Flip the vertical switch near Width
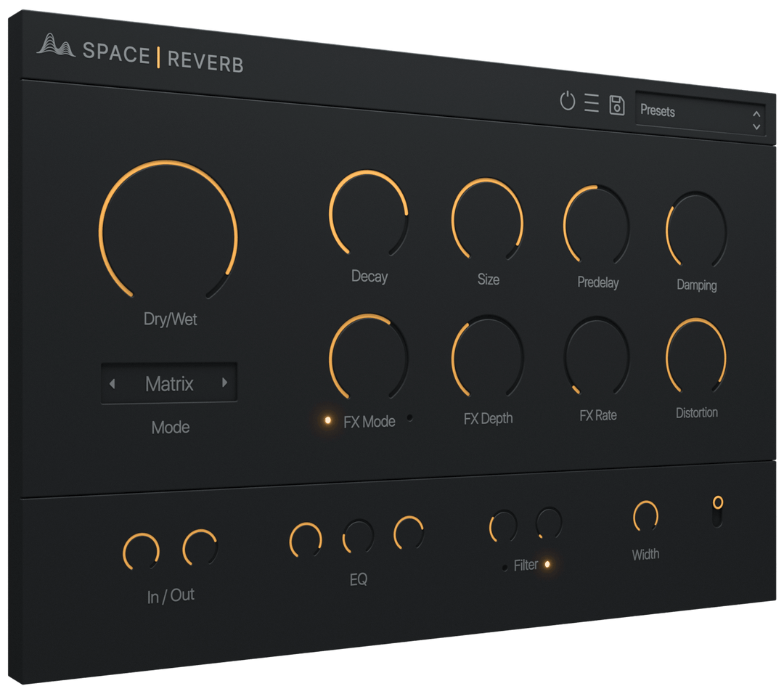 pos(717,512)
